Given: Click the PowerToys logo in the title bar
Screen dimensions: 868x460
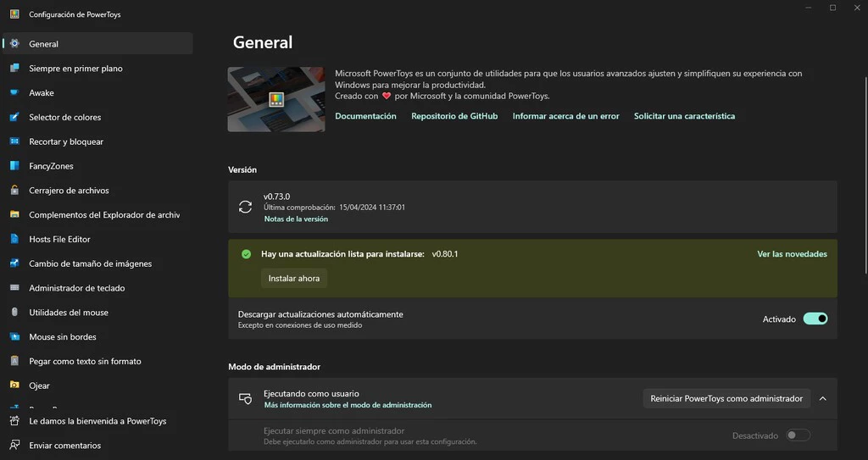Looking at the screenshot, I should 15,14.
